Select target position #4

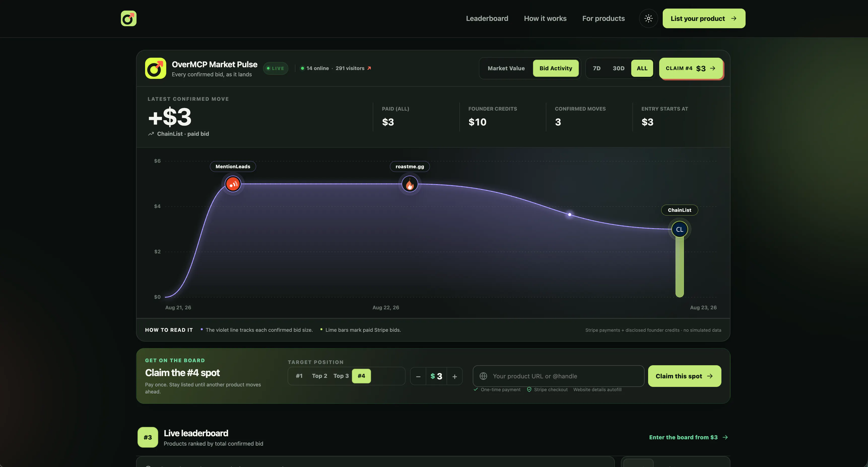click(x=361, y=376)
